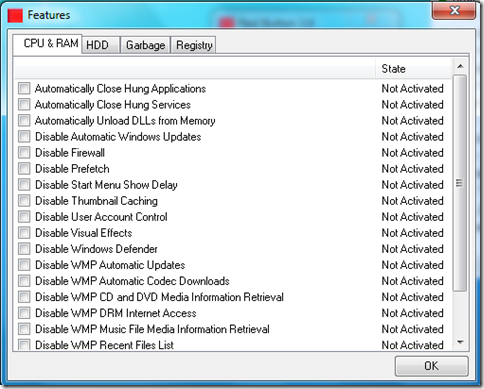Viewport: 484px width, 389px height.
Task: Click the scrollbar down arrow
Action: [460, 342]
